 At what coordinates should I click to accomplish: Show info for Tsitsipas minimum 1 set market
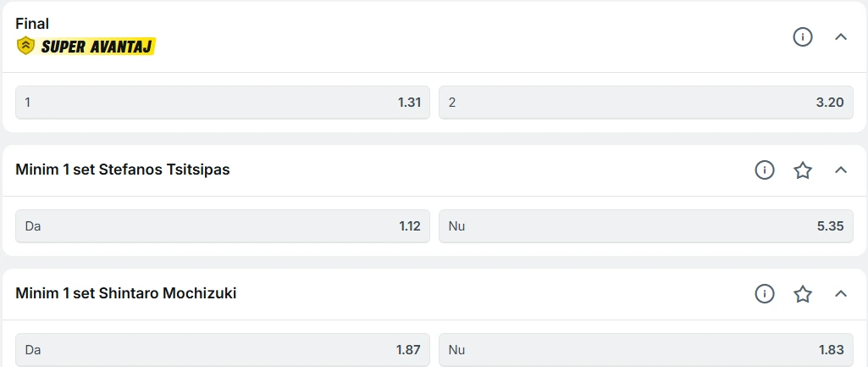(x=765, y=170)
